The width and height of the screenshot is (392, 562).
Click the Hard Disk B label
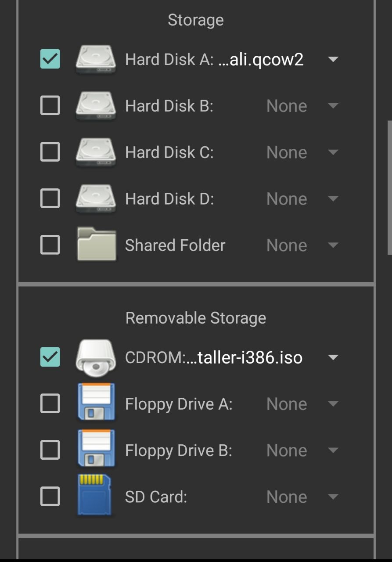pos(169,106)
